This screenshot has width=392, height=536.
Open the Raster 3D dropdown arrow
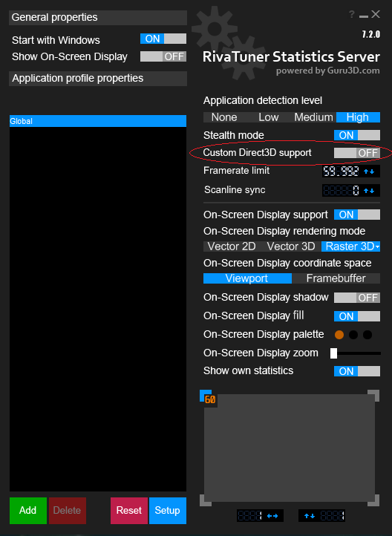[377, 246]
